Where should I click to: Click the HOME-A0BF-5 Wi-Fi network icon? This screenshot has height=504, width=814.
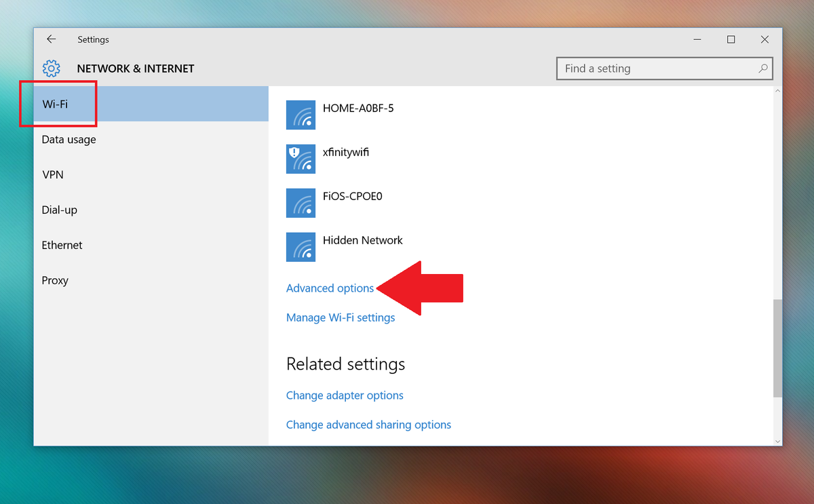click(301, 115)
